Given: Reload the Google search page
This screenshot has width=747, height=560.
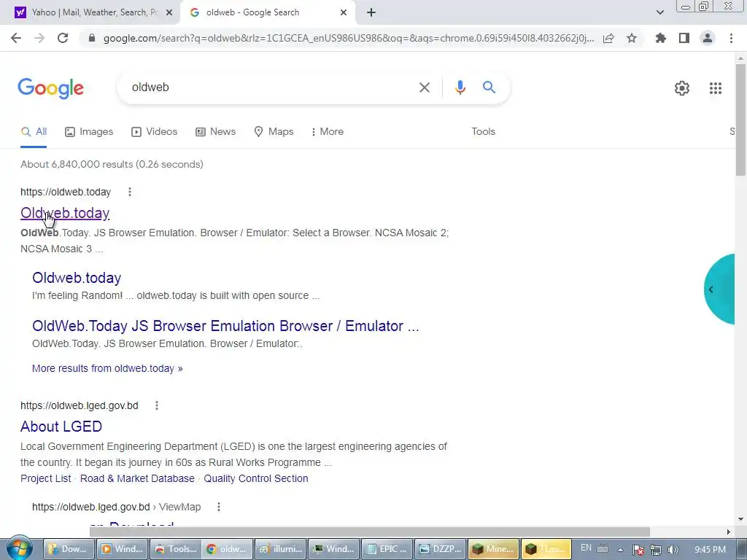Looking at the screenshot, I should pos(63,38).
